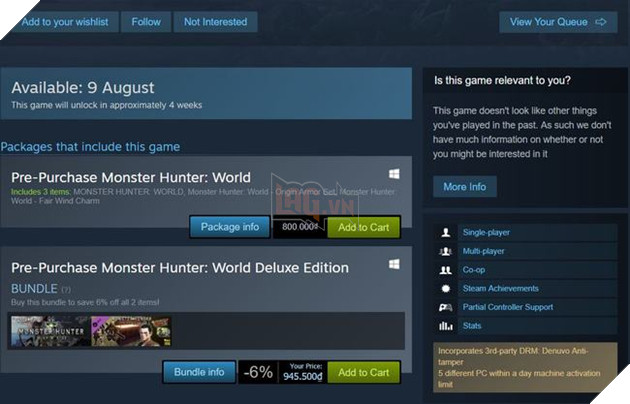
Task: Add the Deluxe Edition bundle to cart
Action: [x=364, y=372]
